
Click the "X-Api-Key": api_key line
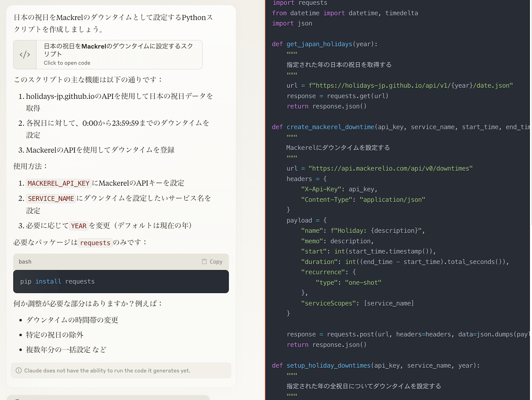click(x=339, y=189)
